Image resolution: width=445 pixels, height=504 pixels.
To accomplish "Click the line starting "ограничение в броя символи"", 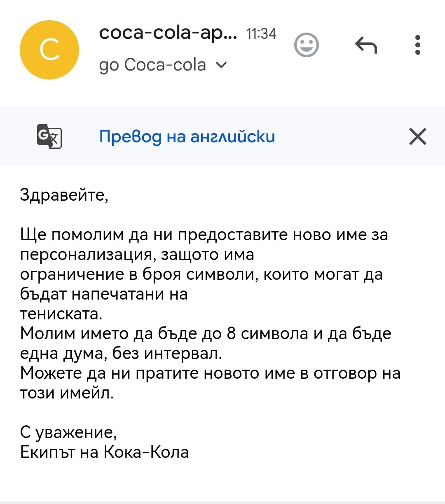I will [x=201, y=274].
